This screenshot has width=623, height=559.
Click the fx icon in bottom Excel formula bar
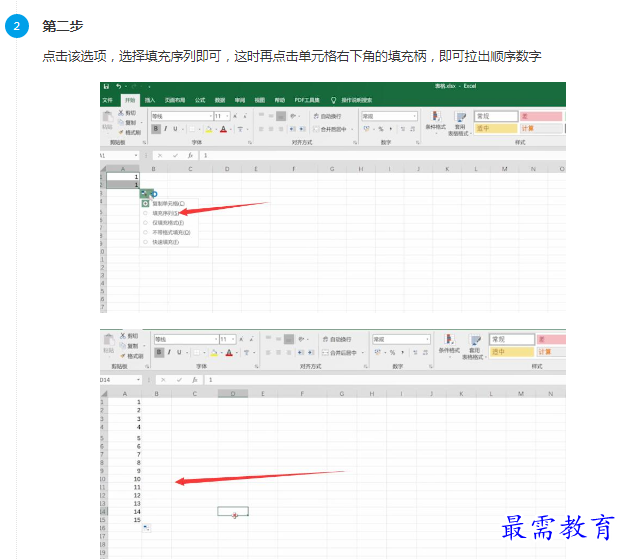click(195, 380)
